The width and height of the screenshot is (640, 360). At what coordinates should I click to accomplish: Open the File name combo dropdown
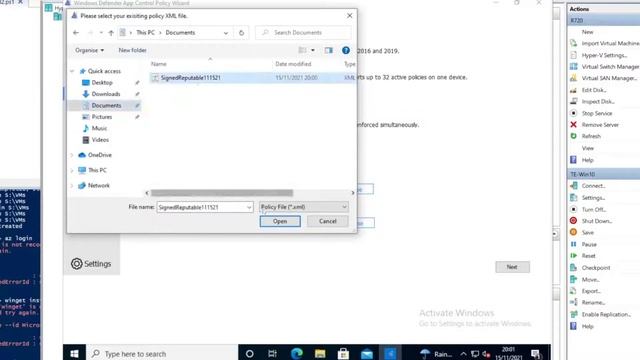click(249, 207)
